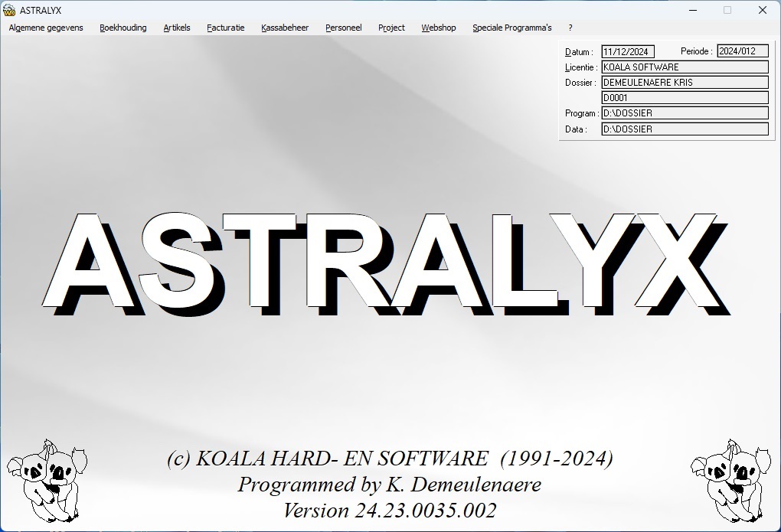Open the Project menu
The width and height of the screenshot is (781, 532).
pos(391,28)
